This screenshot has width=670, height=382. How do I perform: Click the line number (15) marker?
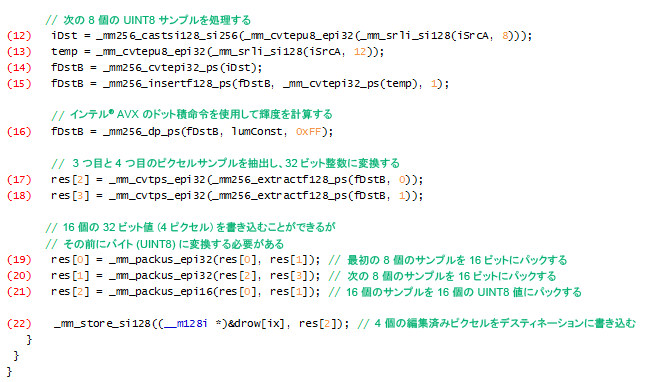[x=19, y=84]
